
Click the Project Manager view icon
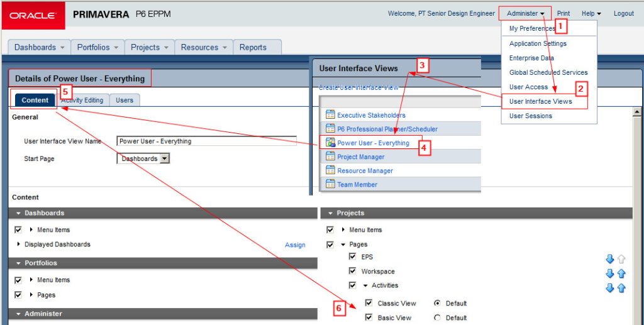coord(330,157)
